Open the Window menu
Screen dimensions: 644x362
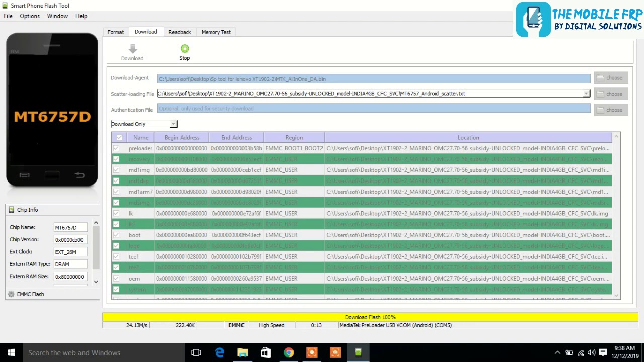point(57,16)
